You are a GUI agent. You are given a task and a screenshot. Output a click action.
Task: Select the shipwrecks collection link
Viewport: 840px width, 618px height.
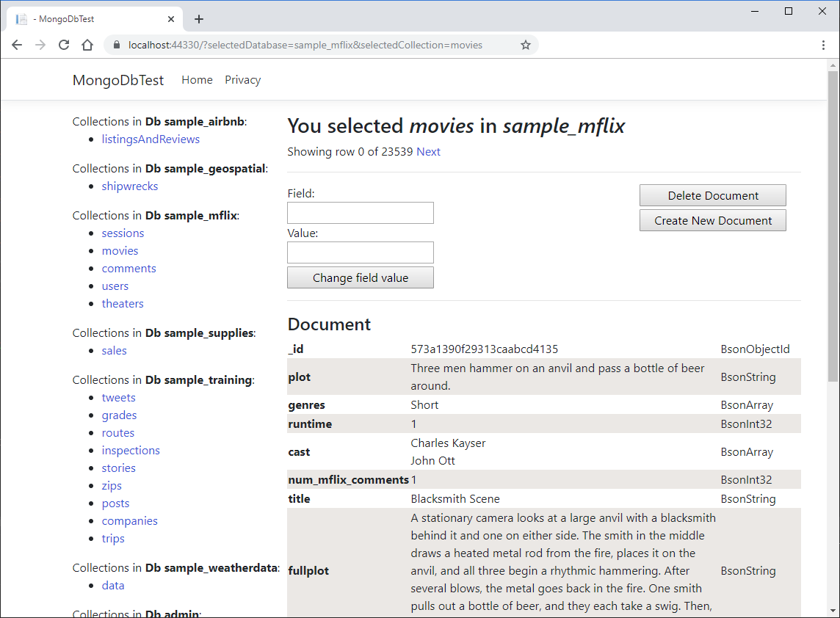click(x=130, y=186)
